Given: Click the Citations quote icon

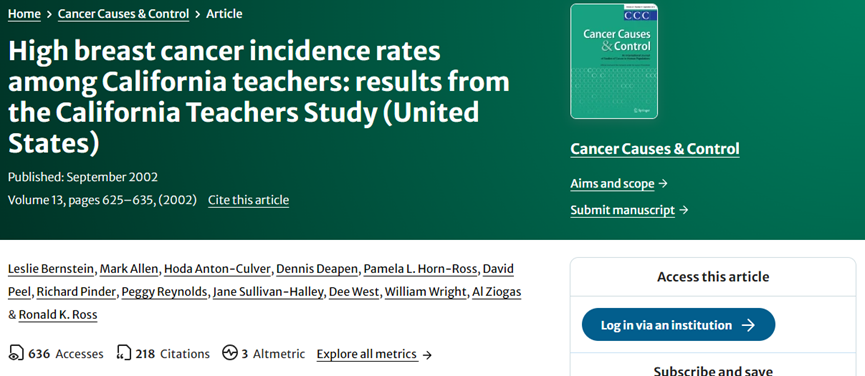Looking at the screenshot, I should pos(124,353).
